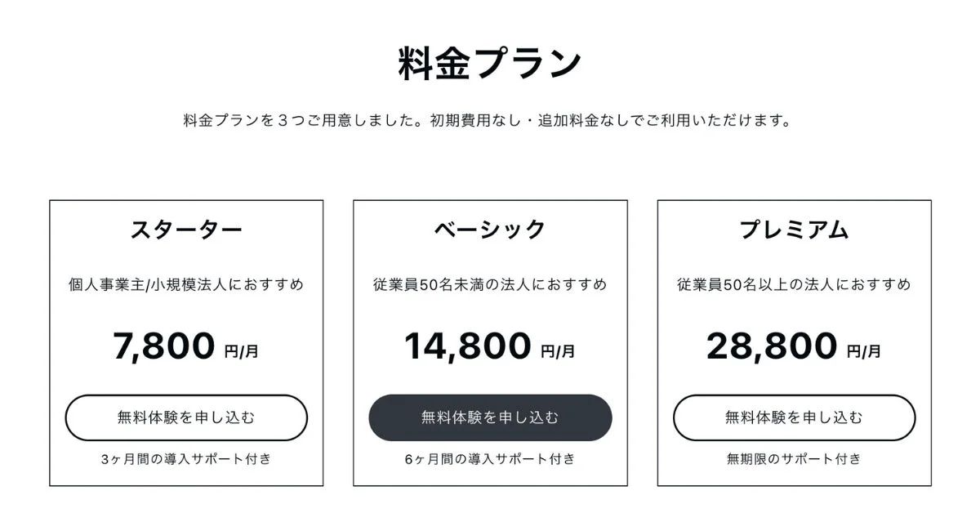This screenshot has width=980, height=531.
Task: Click the 3ヶ月間の導入サポート付き note
Action: (x=186, y=459)
